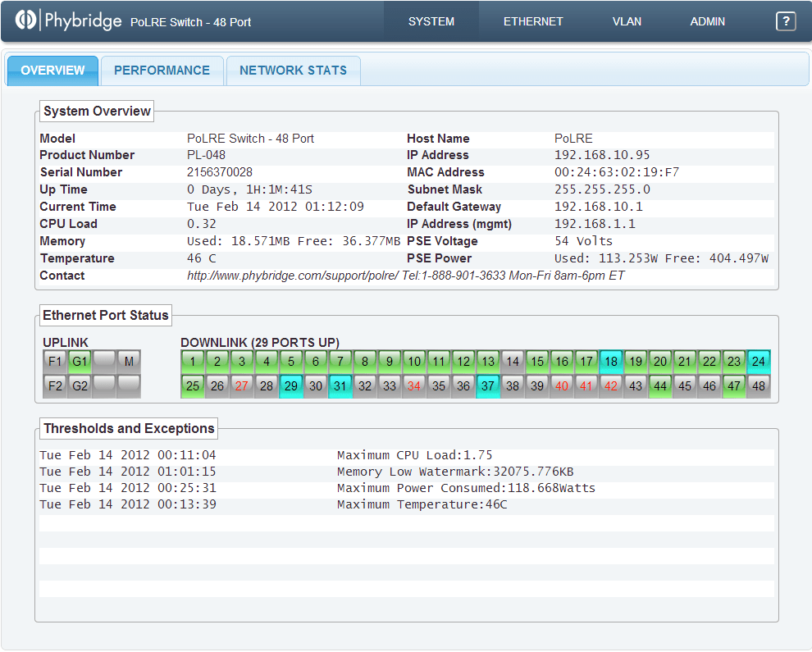The width and height of the screenshot is (812, 652).
Task: Click the PSE Power used/free value
Action: click(x=661, y=258)
